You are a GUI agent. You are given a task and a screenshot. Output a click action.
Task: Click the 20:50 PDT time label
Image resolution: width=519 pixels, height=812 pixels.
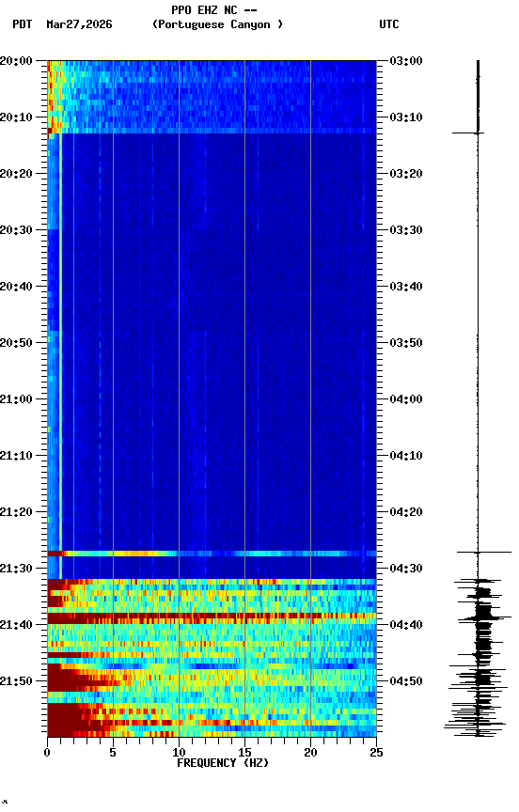pyautogui.click(x=16, y=343)
